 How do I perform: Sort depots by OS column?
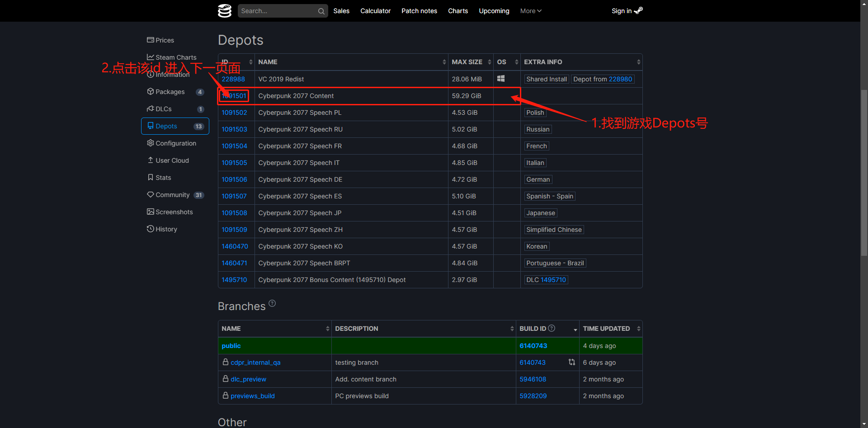507,62
